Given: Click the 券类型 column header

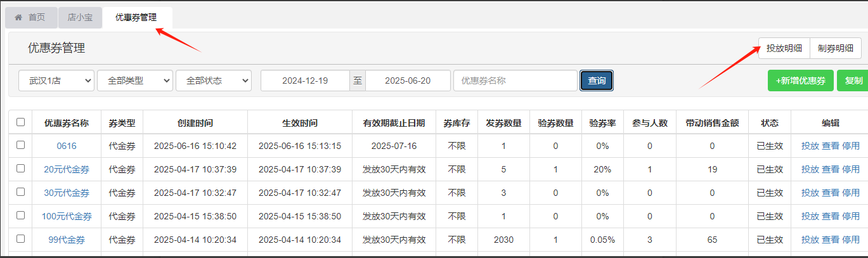Looking at the screenshot, I should coord(122,123).
